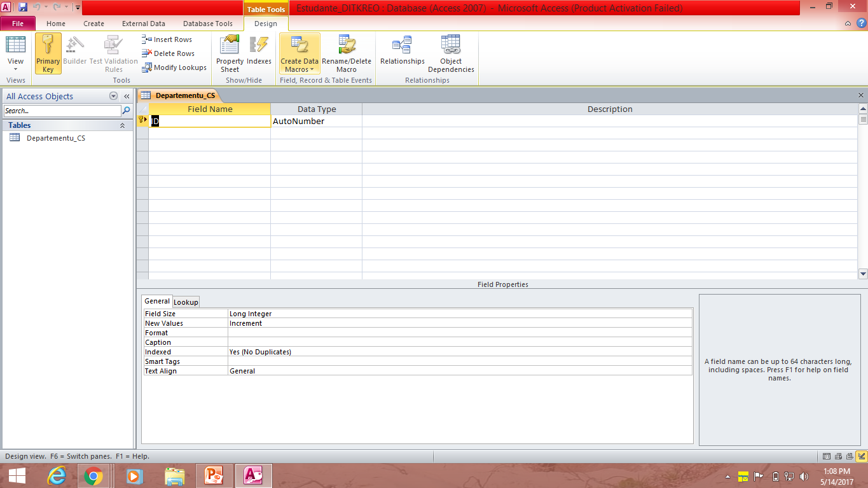Click the Access application icon in title bar
Viewport: 868px width, 488px height.
click(6, 7)
